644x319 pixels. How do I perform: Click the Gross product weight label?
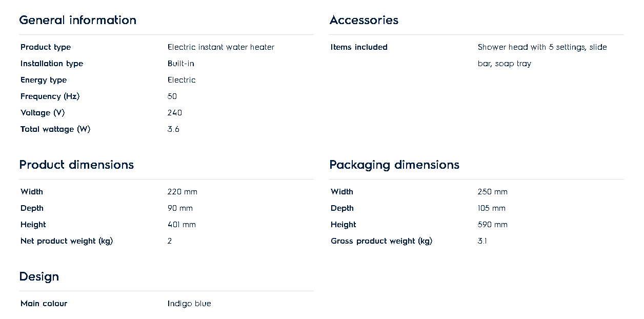click(x=381, y=241)
